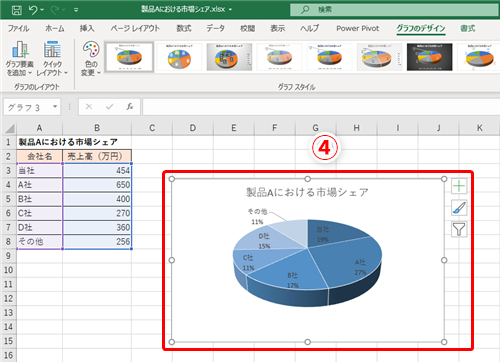Image resolution: width=500 pixels, height=362 pixels.
Task: Click the Save icon in title bar
Action: 17,10
